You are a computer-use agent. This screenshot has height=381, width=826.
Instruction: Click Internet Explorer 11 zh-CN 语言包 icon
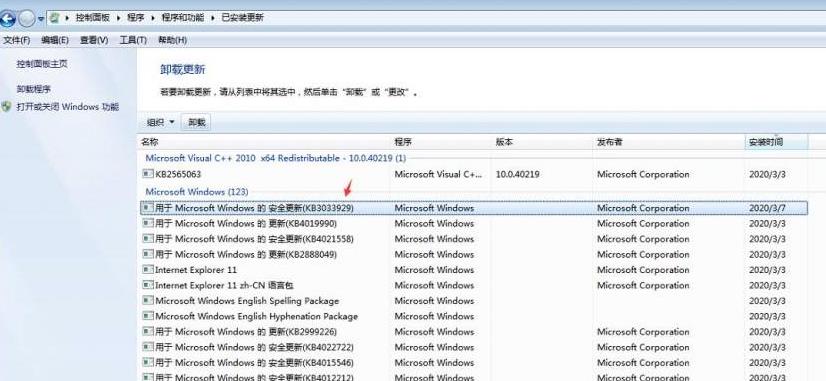[x=148, y=285]
